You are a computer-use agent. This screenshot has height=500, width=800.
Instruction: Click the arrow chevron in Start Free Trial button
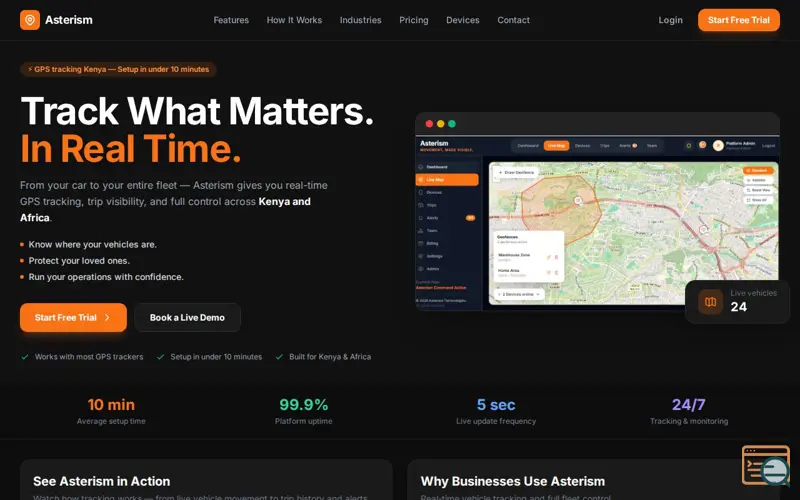[107, 317]
